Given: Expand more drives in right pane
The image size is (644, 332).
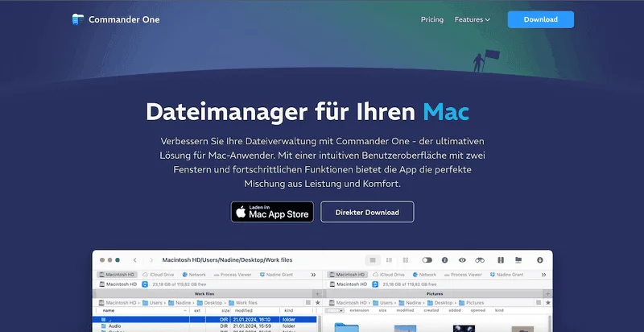Looking at the screenshot, I should click(544, 275).
